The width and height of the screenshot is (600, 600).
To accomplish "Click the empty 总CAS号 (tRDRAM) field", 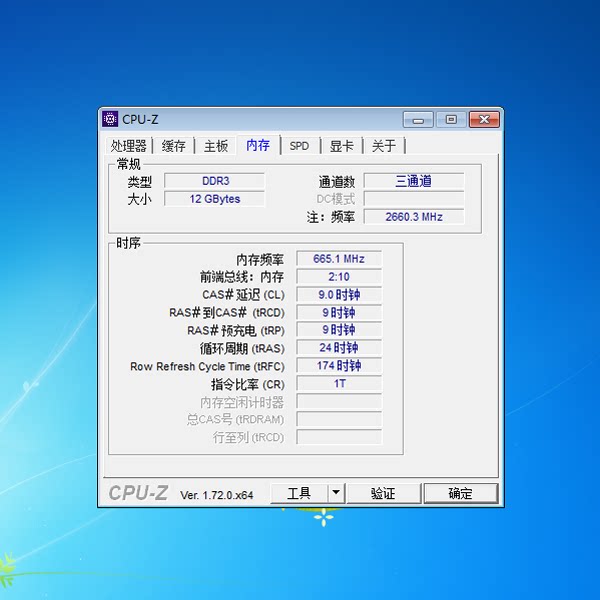I will pyautogui.click(x=339, y=419).
